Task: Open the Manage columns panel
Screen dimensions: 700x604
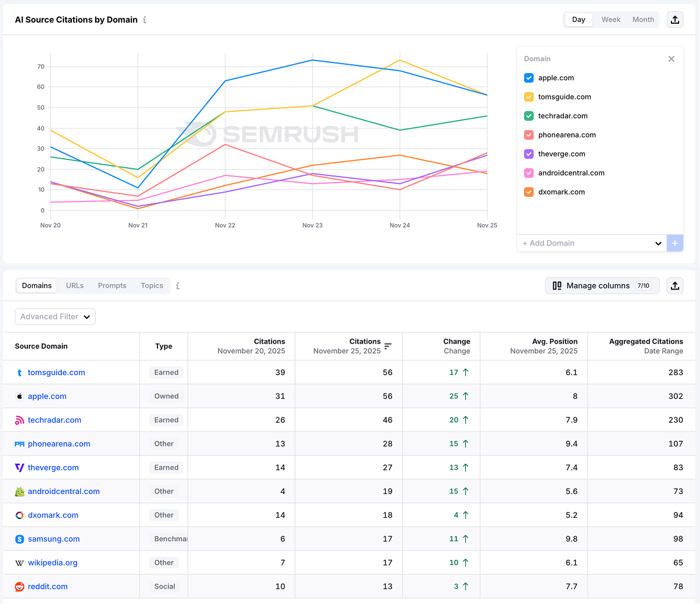Action: pos(602,285)
